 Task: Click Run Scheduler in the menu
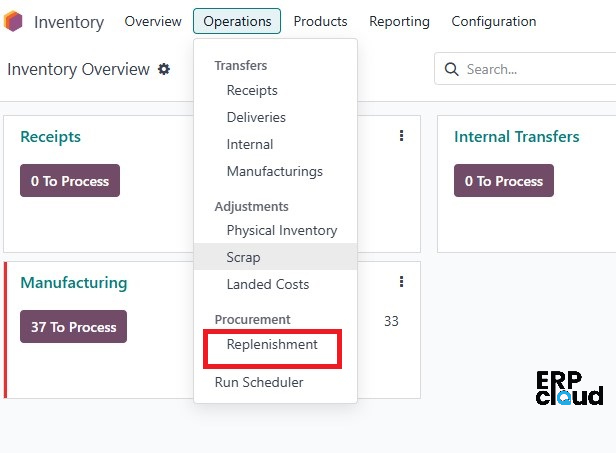click(259, 382)
